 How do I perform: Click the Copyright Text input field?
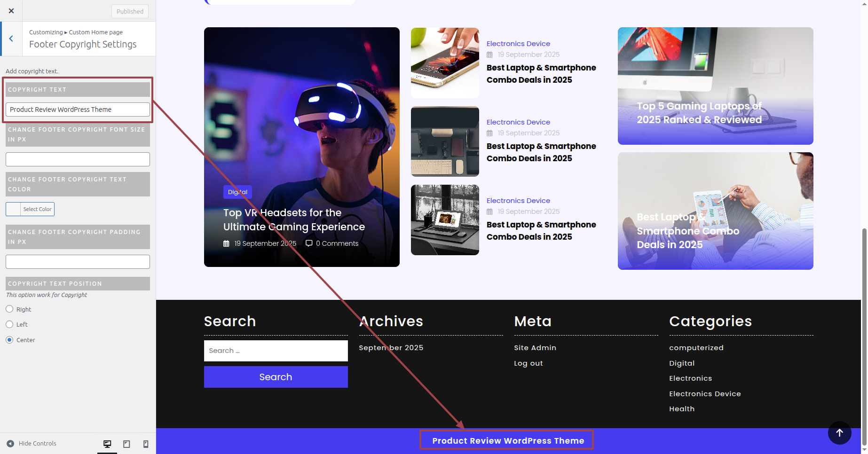pos(78,110)
